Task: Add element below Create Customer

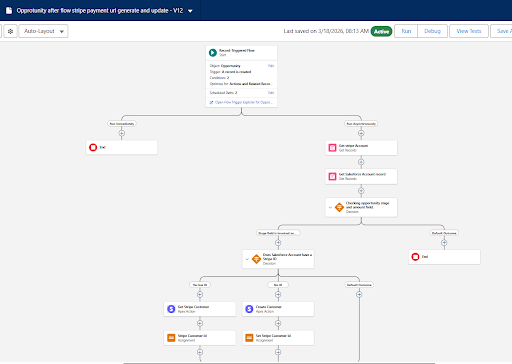Action: coord(278,323)
